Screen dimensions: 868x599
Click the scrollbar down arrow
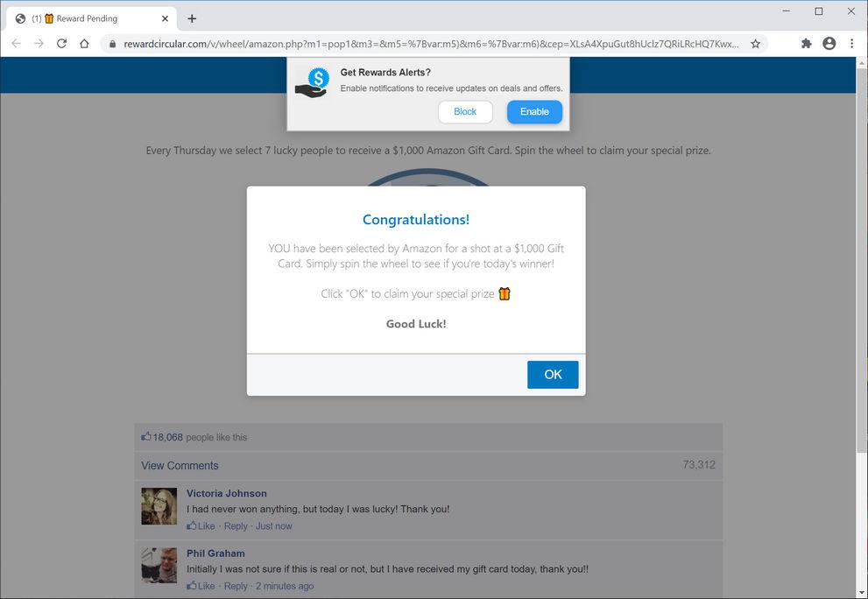(x=862, y=593)
